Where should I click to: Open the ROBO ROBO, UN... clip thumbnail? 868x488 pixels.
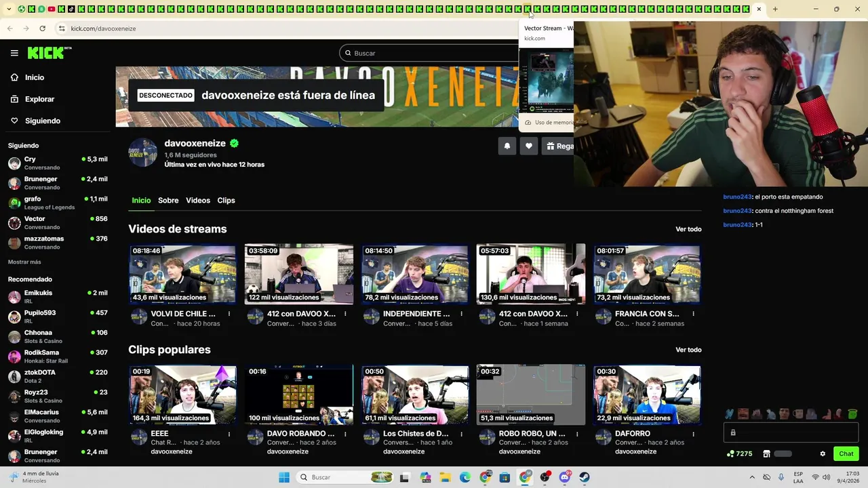531,394
